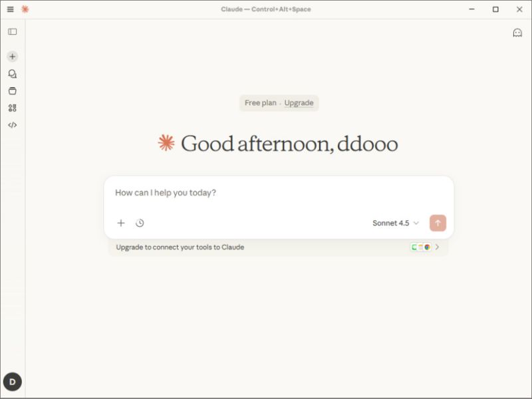
Task: Open the user profile avatar D
Action: pyautogui.click(x=13, y=382)
